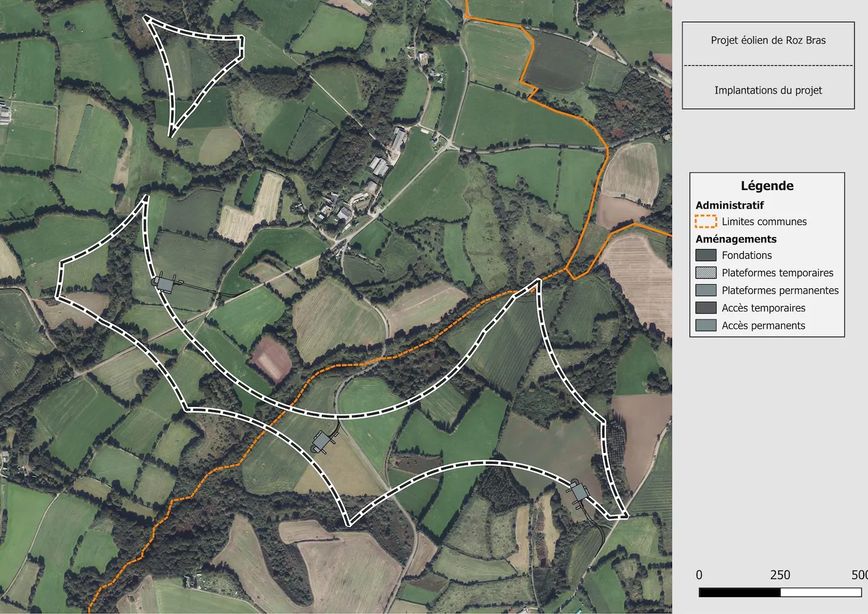Click the Accès temporaires legend swatch
The width and height of the screenshot is (868, 614).
(706, 308)
